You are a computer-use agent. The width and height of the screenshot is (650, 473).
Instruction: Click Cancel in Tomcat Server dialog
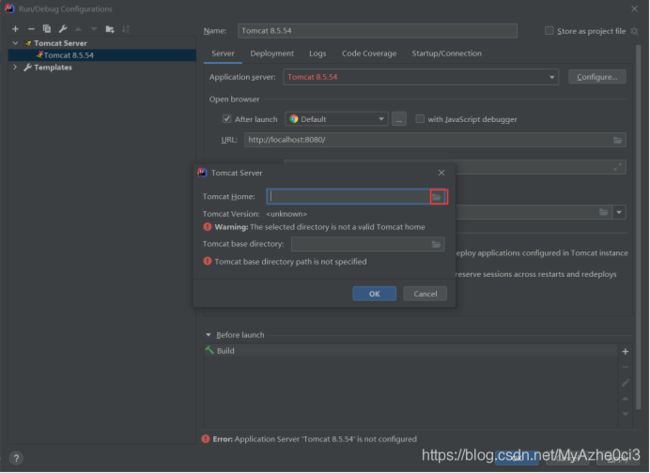pyautogui.click(x=425, y=294)
